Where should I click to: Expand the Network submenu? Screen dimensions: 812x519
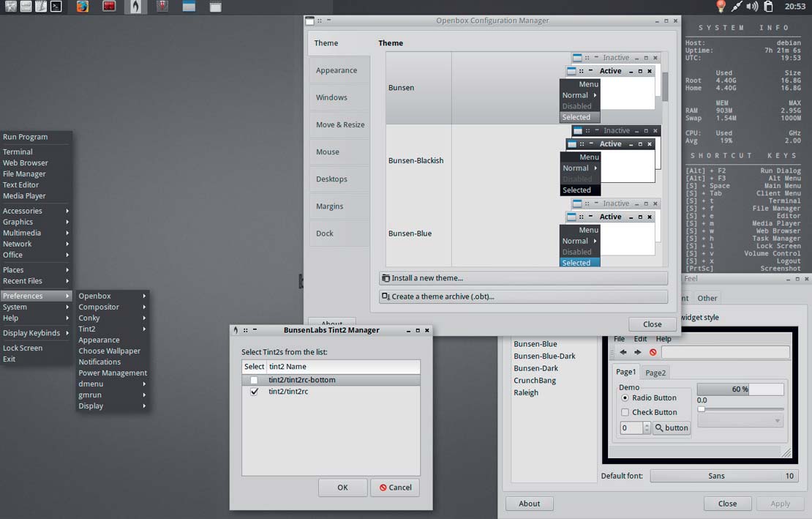(x=36, y=244)
